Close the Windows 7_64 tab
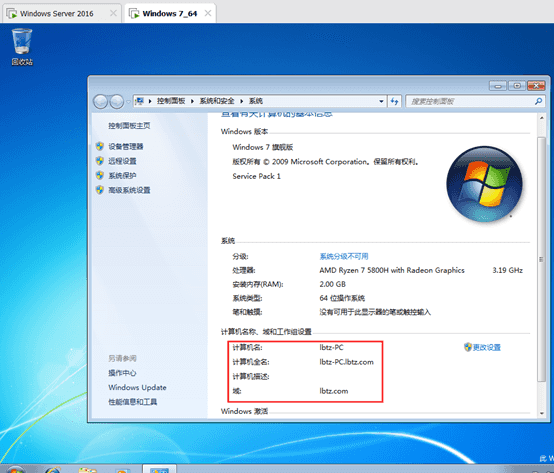Viewport: 554px width, 473px height. click(x=208, y=13)
